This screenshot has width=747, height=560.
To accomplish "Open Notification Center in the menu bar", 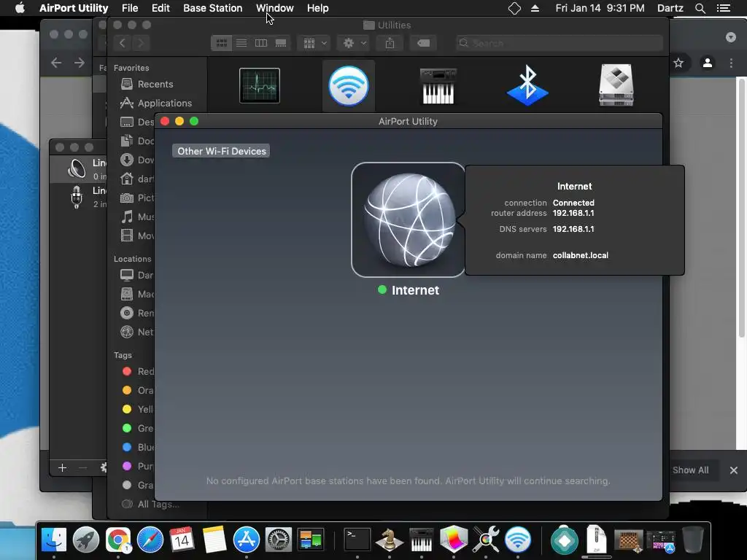I will point(724,8).
